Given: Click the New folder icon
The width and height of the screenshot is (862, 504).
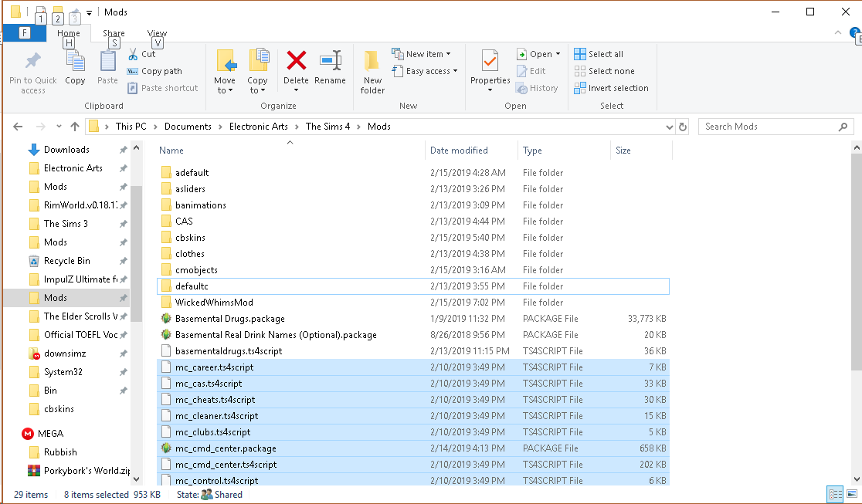Looking at the screenshot, I should click(372, 60).
